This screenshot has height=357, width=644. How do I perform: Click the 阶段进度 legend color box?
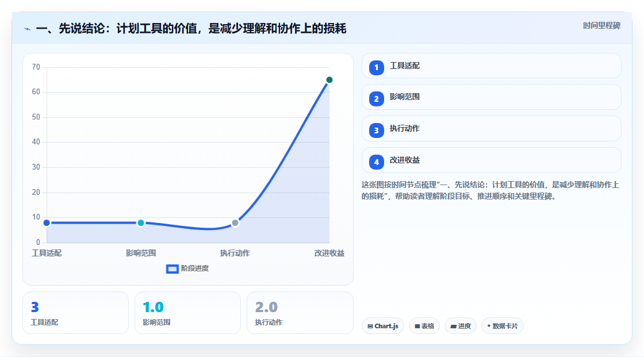click(x=172, y=269)
